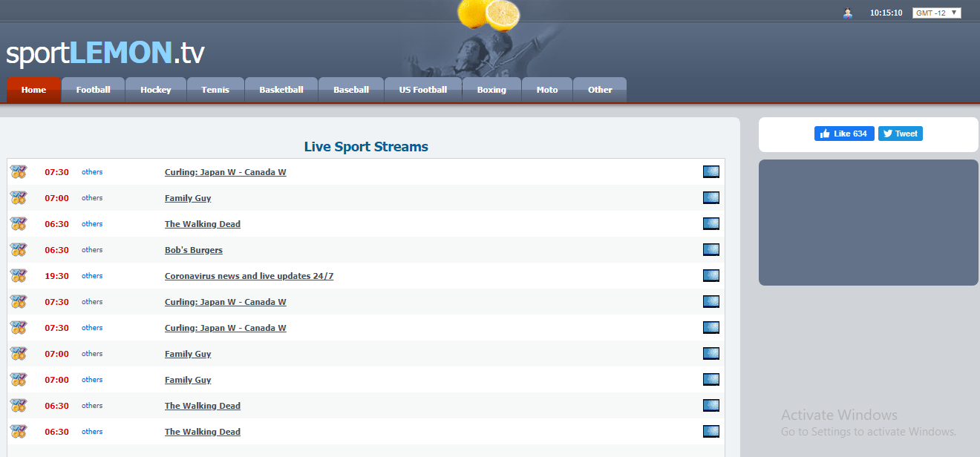Click the medal icon in the Coronavirus news row
Image resolution: width=980 pixels, height=457 pixels.
coord(19,276)
